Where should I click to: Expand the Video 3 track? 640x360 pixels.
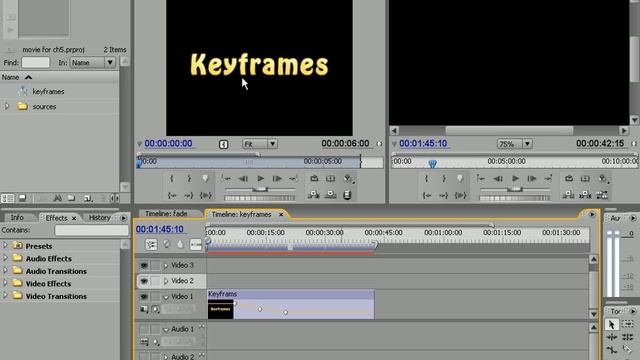(166, 266)
